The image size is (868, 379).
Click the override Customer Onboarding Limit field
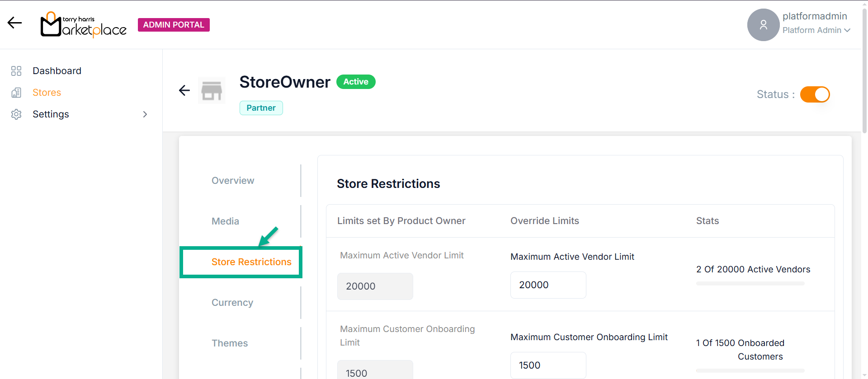pos(548,365)
